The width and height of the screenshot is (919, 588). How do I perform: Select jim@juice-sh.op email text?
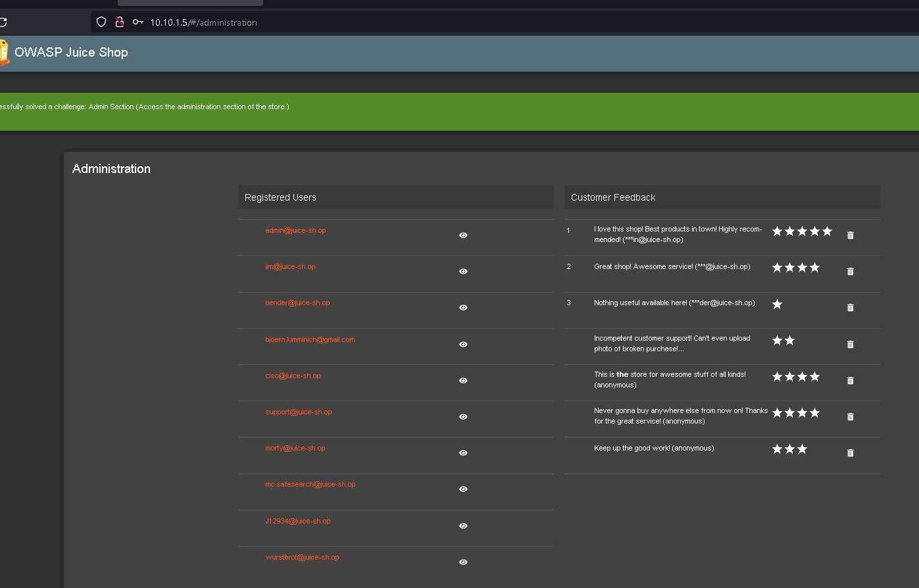click(290, 266)
